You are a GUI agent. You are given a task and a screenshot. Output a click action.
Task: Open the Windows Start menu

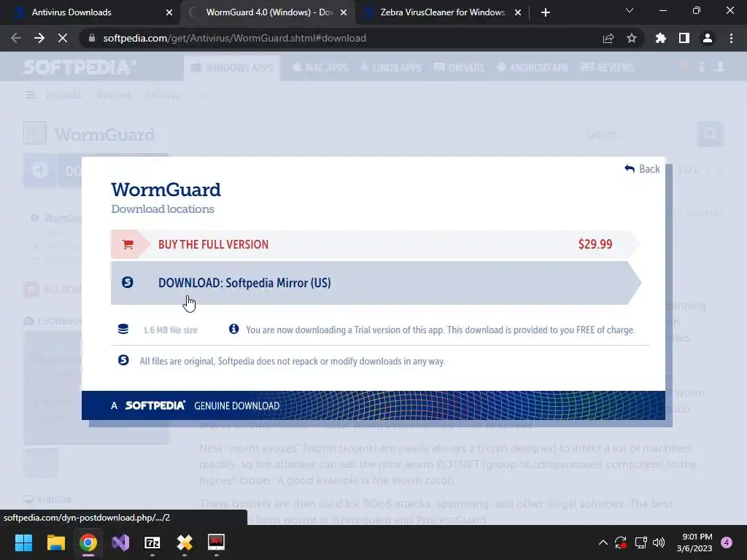tap(23, 542)
